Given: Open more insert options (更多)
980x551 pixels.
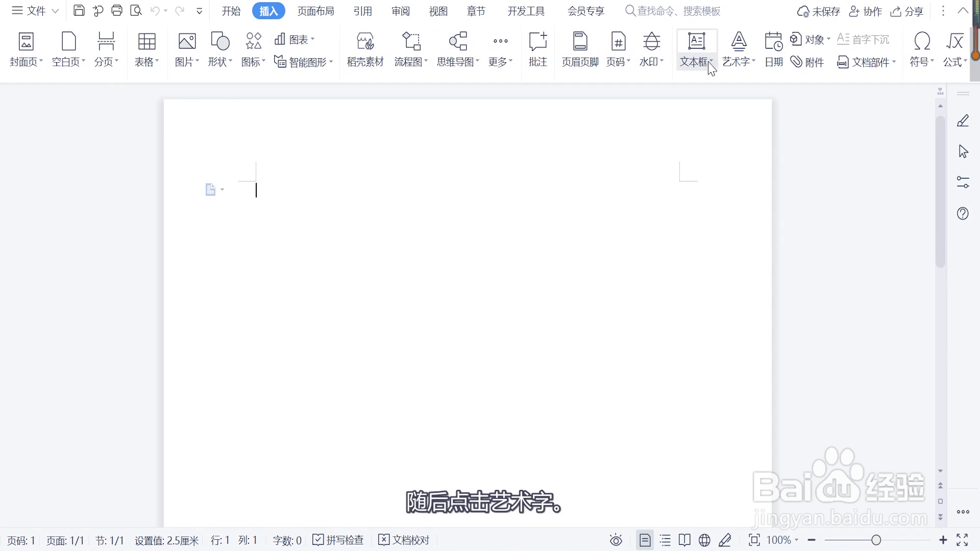Looking at the screenshot, I should (500, 50).
